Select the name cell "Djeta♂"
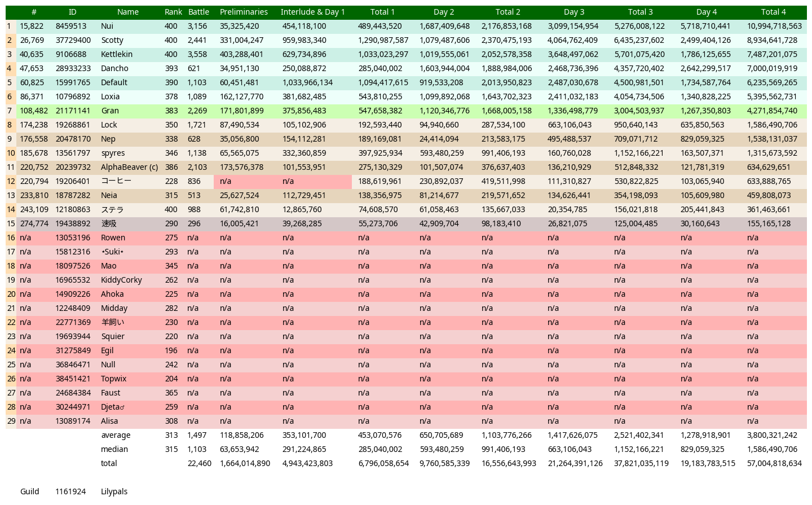 coord(113,407)
